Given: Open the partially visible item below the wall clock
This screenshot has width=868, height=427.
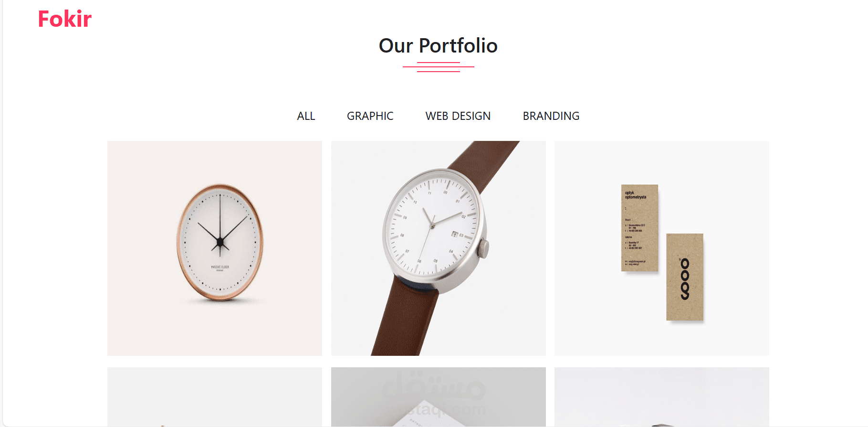Looking at the screenshot, I should (215, 396).
